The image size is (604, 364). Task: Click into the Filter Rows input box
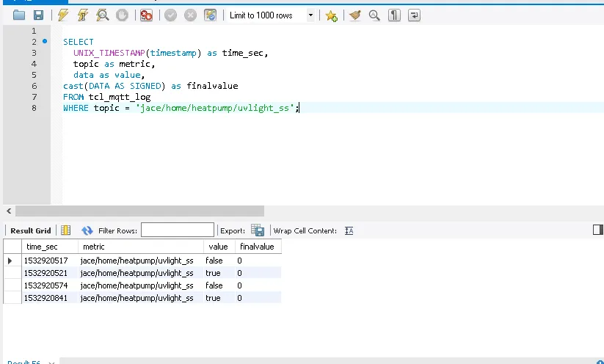(x=178, y=230)
